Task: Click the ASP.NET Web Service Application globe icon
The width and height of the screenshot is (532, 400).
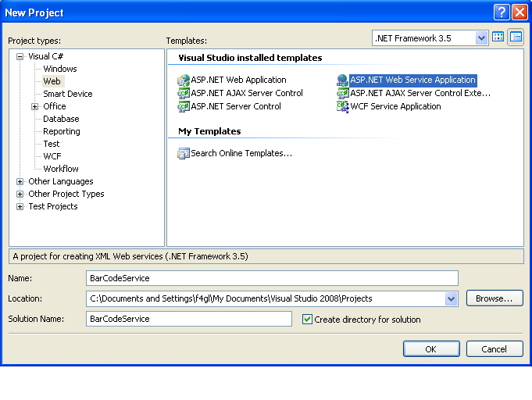Action: coord(343,80)
